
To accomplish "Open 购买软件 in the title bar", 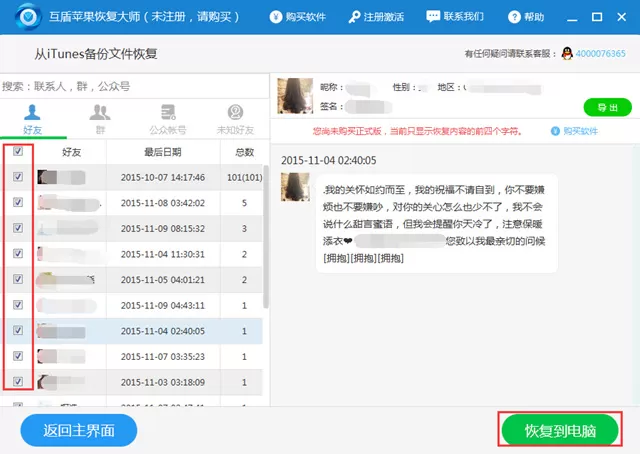I will pyautogui.click(x=298, y=17).
